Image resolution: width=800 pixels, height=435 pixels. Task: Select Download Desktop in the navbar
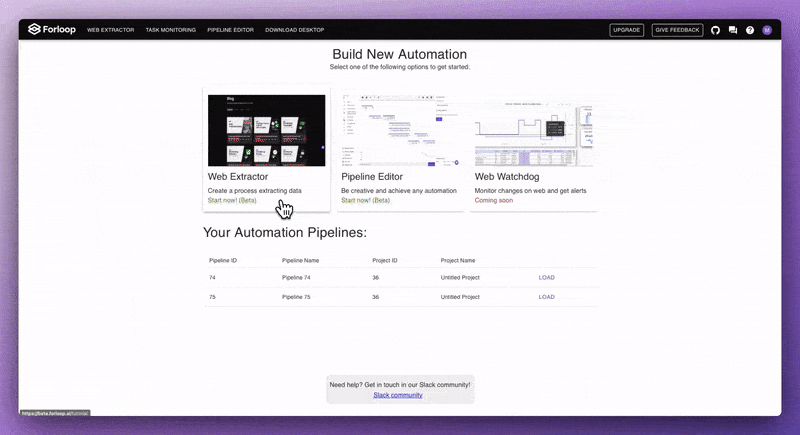point(294,30)
